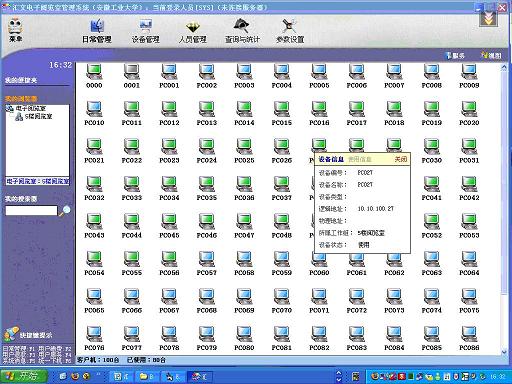The width and height of the screenshot is (512, 384).
Task: Select the grey 0001 computer icon
Action: pyautogui.click(x=132, y=72)
